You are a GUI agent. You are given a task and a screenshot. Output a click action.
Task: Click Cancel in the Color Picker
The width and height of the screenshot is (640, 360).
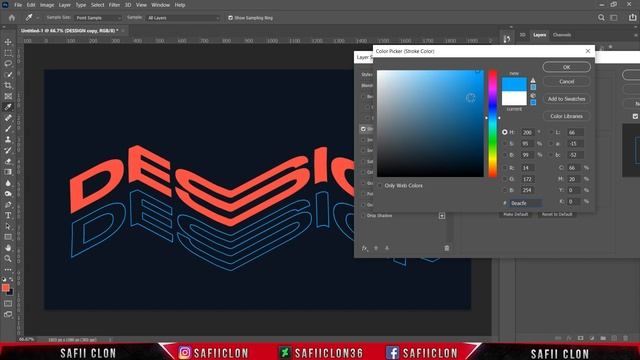[567, 82]
